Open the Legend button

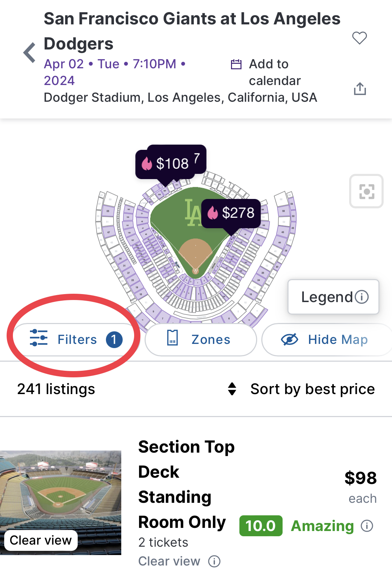pyautogui.click(x=327, y=297)
